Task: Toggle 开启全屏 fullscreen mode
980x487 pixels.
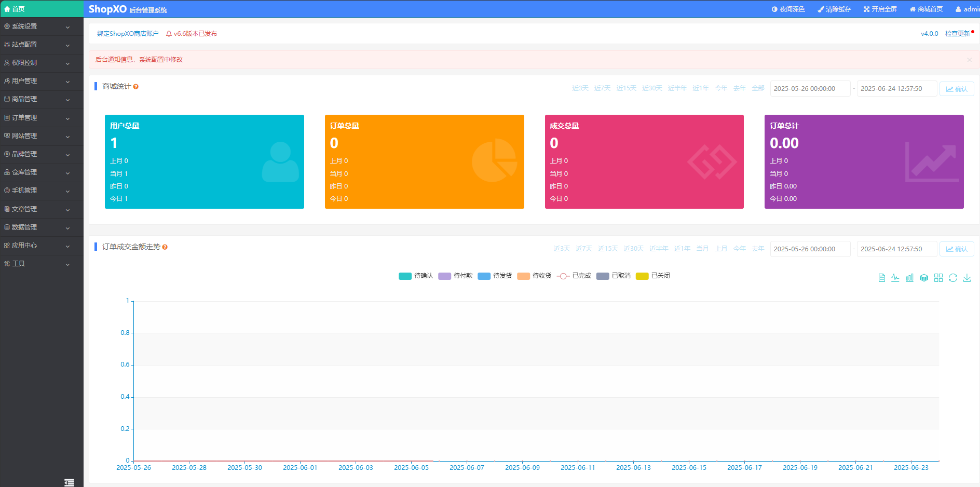Action: coord(880,9)
